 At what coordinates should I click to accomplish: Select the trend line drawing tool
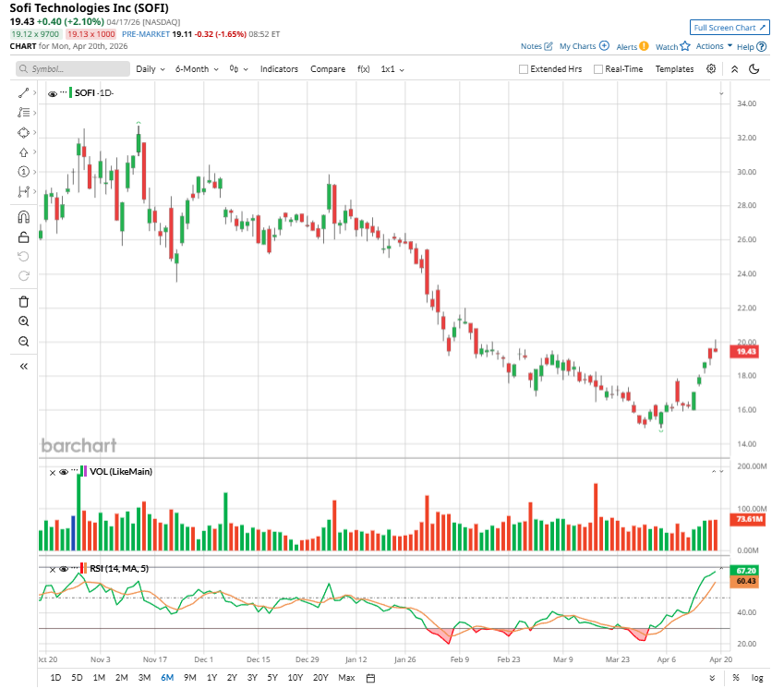pos(24,93)
